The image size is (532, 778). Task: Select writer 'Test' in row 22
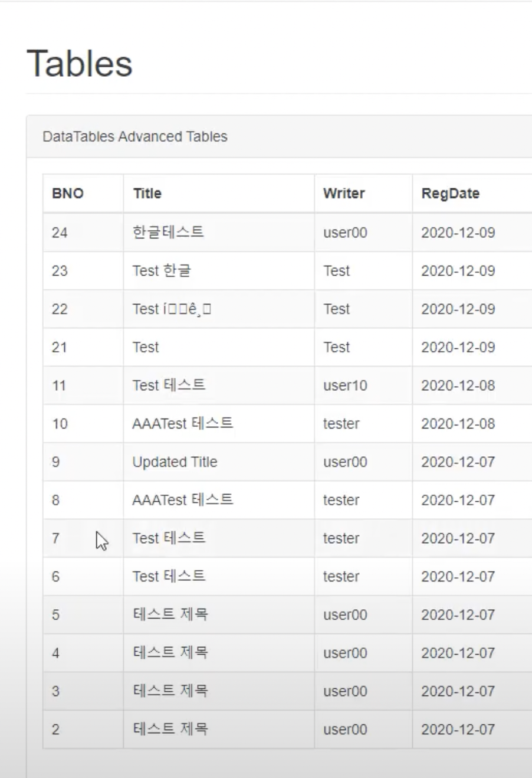[336, 309]
